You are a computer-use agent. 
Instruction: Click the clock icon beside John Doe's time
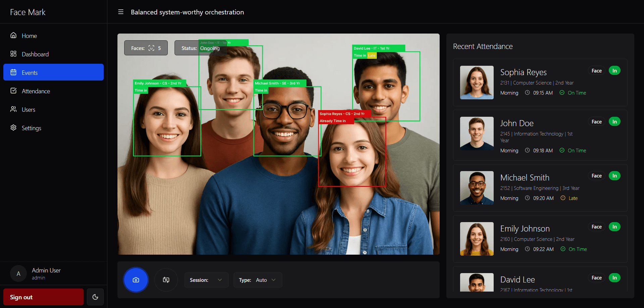[527, 150]
